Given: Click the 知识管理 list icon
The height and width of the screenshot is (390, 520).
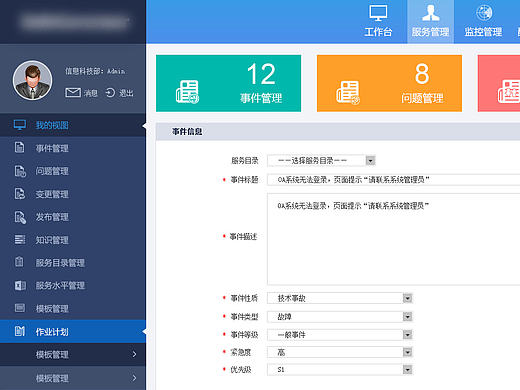Looking at the screenshot, I should point(20,240).
